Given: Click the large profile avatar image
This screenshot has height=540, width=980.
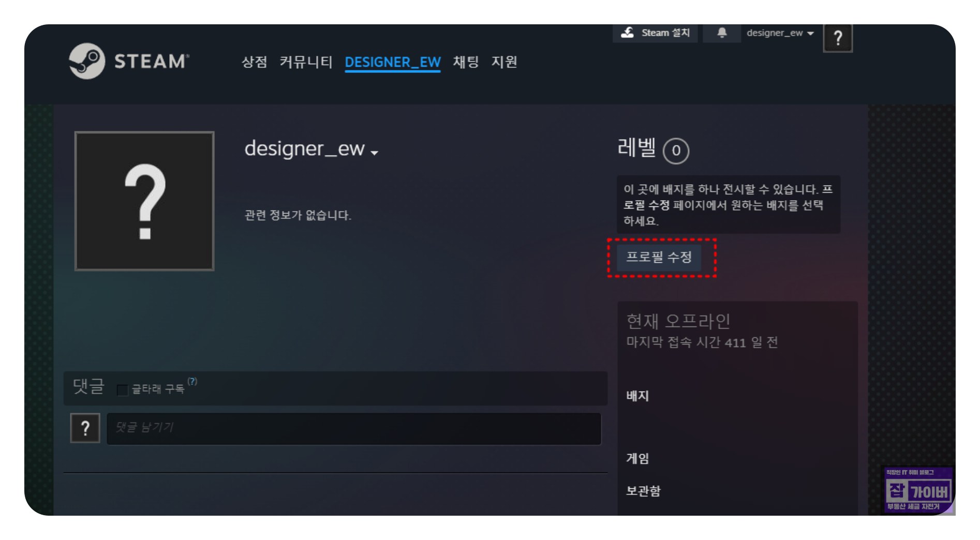Looking at the screenshot, I should [144, 201].
